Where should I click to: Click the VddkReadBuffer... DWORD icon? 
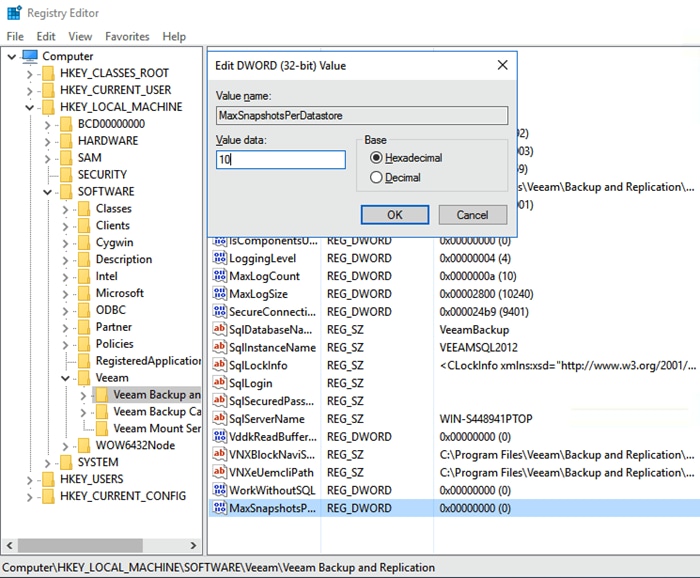click(220, 437)
